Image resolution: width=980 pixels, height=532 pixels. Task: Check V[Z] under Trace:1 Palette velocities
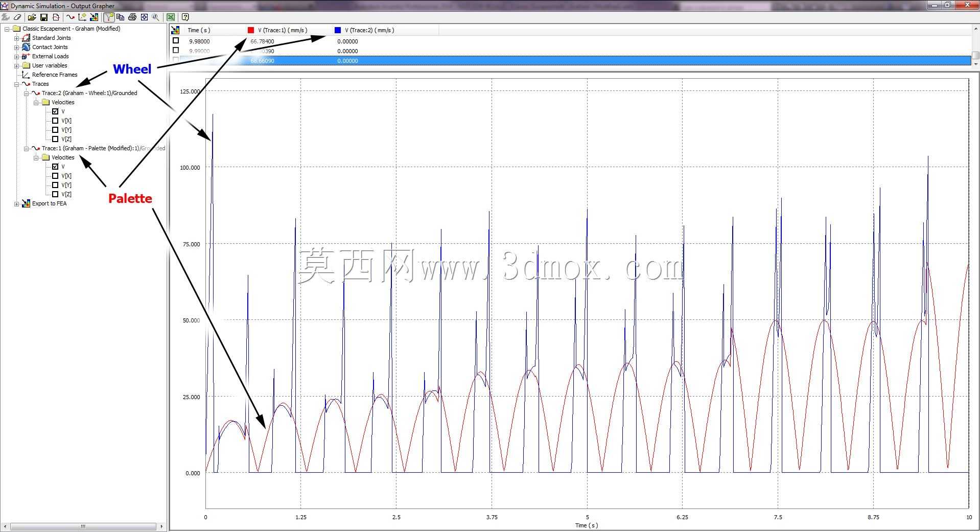point(55,194)
